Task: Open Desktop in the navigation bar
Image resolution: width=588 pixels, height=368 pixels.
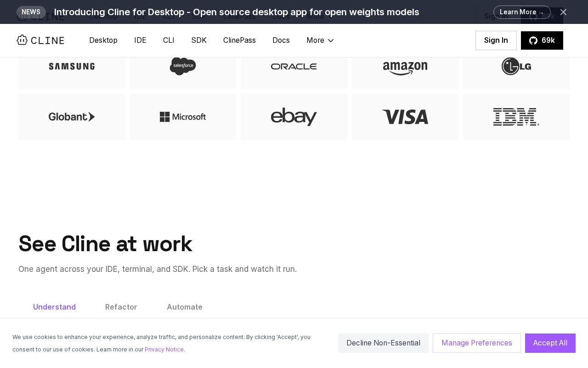Action: tap(103, 40)
